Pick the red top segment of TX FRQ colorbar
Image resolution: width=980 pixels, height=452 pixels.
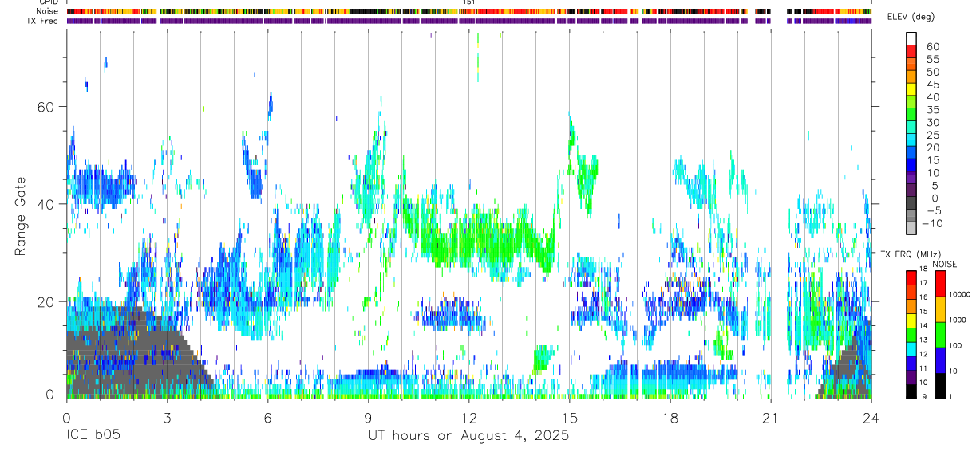911,277
